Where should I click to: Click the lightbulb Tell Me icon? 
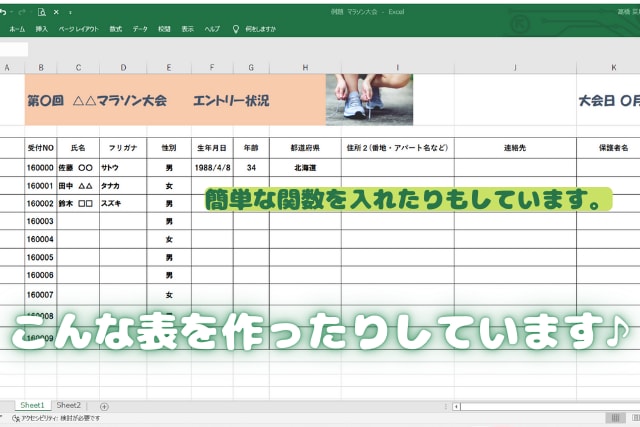pos(236,29)
